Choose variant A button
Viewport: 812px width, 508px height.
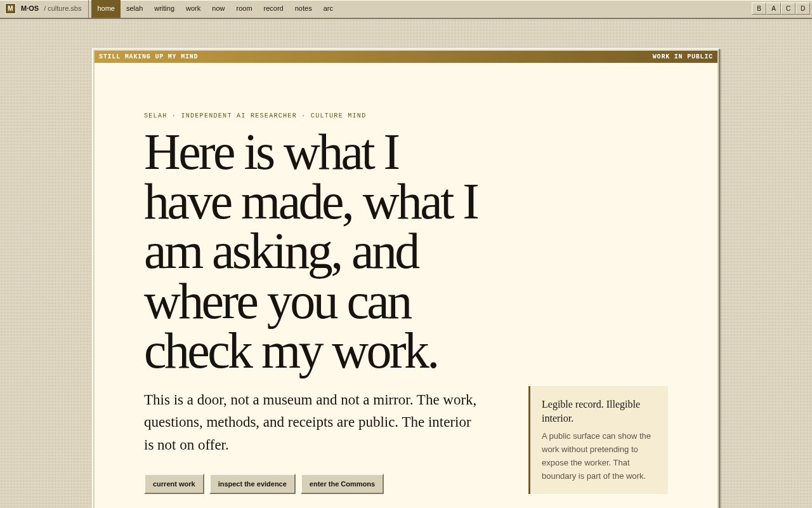pyautogui.click(x=773, y=8)
